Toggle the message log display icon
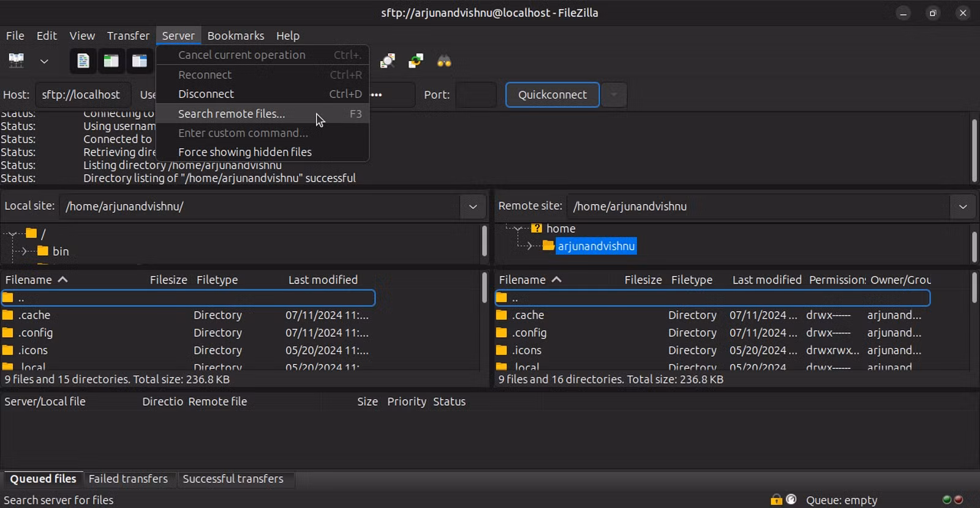Screen dimensions: 980x508 coord(83,61)
